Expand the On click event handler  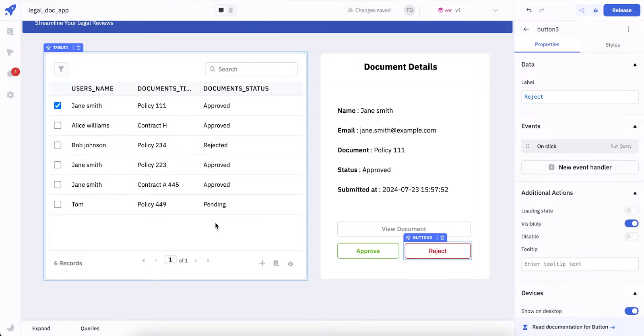coord(580,146)
